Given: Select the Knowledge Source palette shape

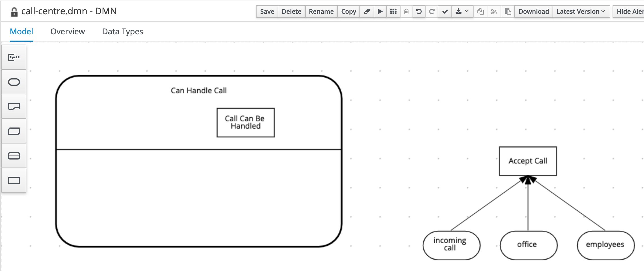Looking at the screenshot, I should pos(14,107).
